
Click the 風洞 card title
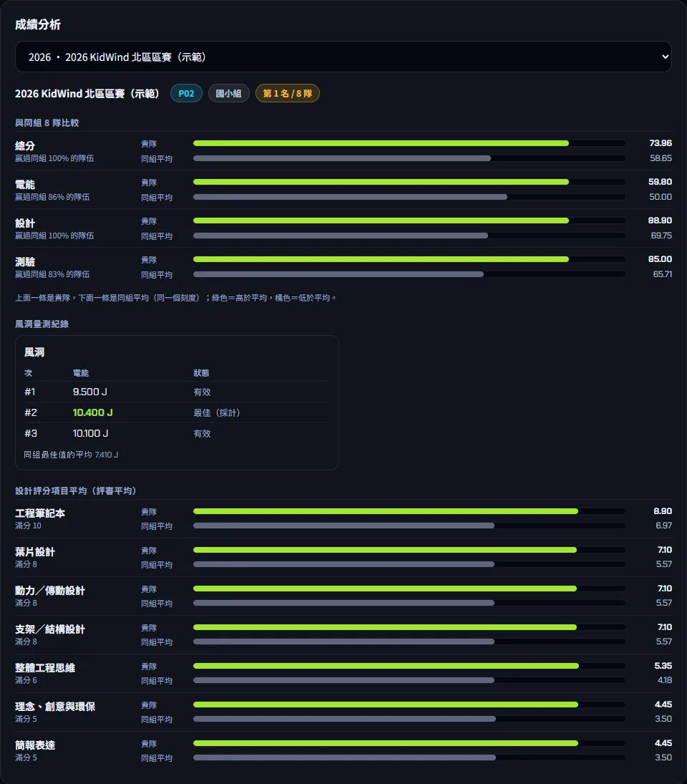[34, 352]
